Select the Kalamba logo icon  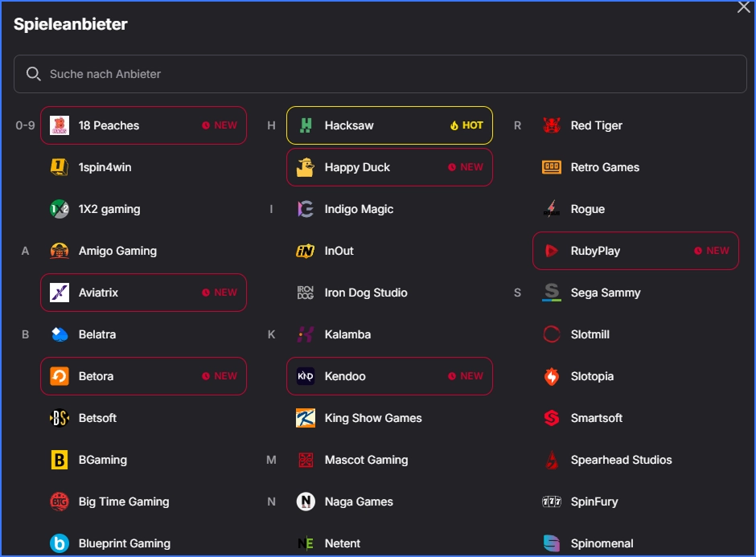coord(306,334)
